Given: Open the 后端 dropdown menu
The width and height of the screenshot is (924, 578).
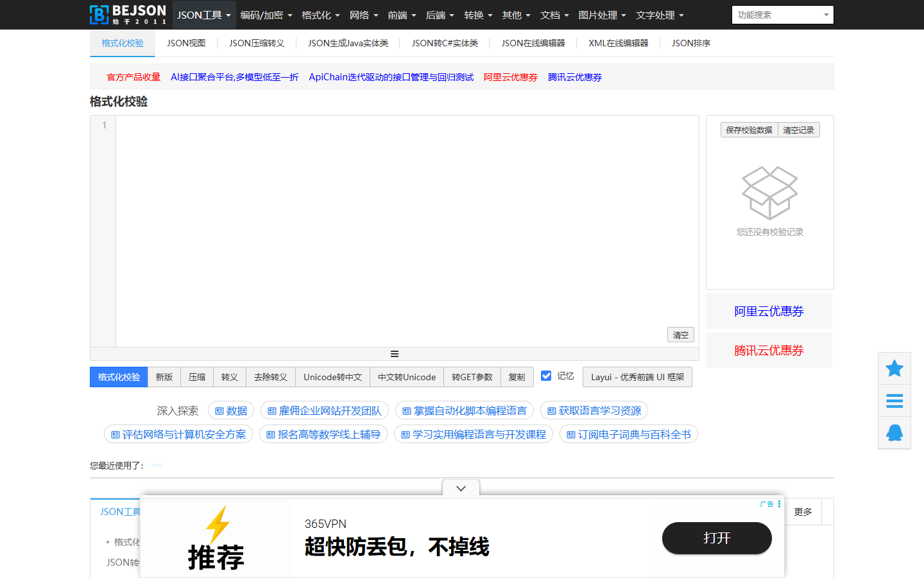Looking at the screenshot, I should click(x=440, y=15).
